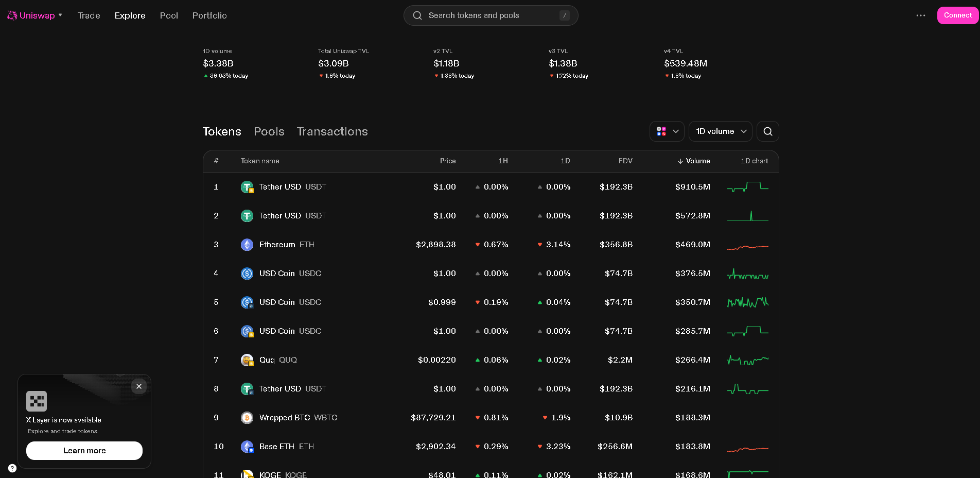The width and height of the screenshot is (980, 478).
Task: Sort by the Volume column header
Action: (697, 161)
